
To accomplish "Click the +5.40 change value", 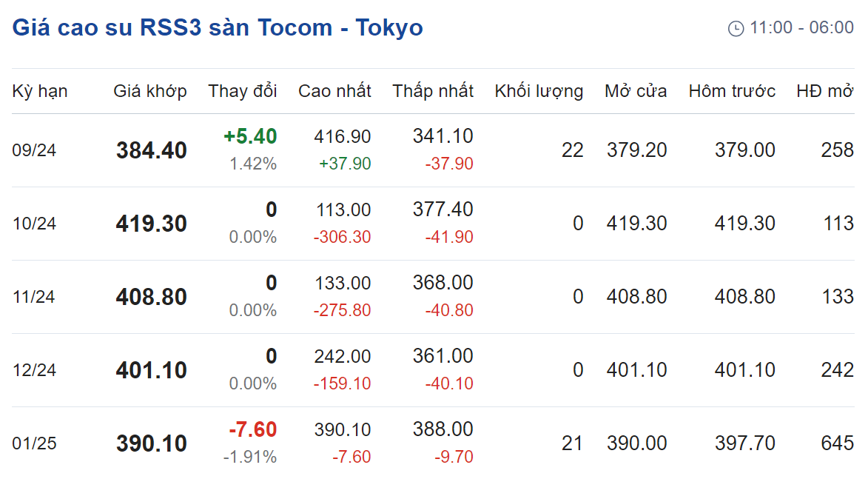I will tap(250, 136).
